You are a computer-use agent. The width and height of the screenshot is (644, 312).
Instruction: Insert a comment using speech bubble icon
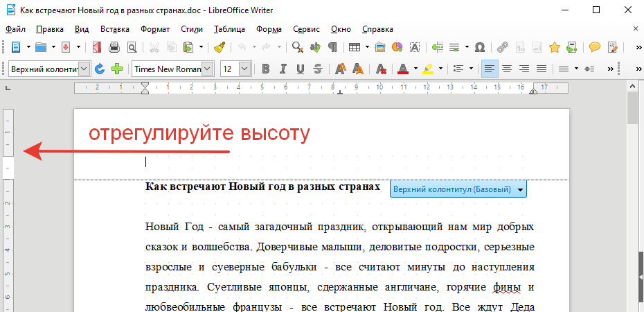594,47
